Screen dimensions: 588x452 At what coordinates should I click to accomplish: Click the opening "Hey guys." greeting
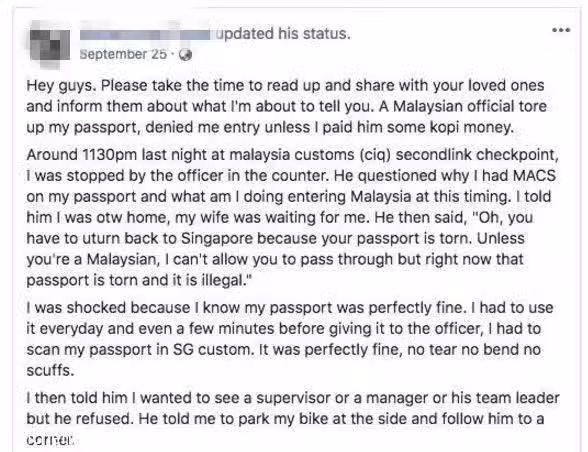click(62, 86)
